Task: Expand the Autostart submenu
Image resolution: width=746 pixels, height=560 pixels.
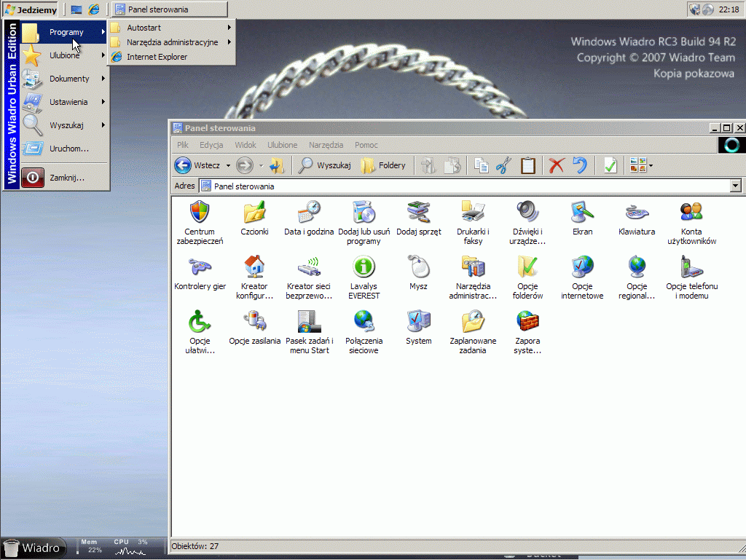Action: tap(172, 28)
